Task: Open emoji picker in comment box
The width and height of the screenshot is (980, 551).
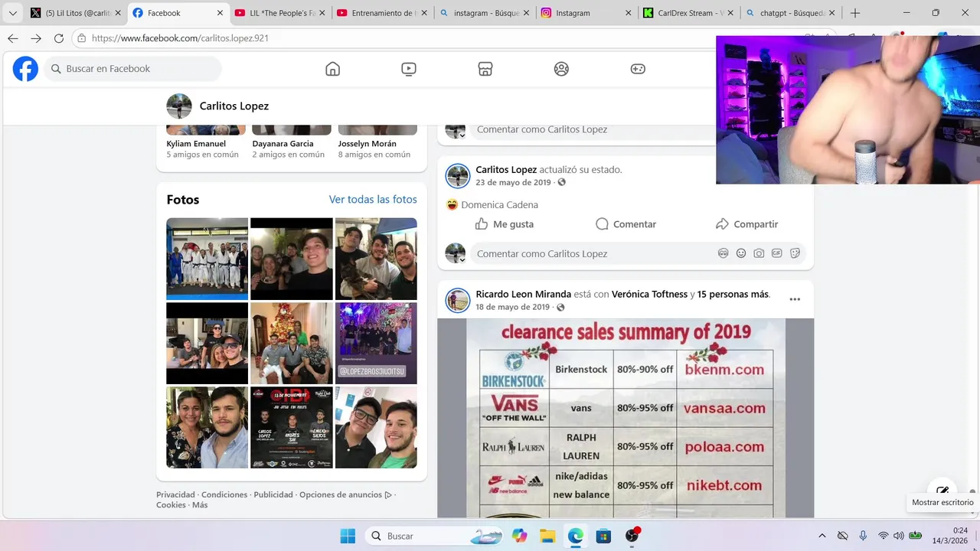Action: 741,253
